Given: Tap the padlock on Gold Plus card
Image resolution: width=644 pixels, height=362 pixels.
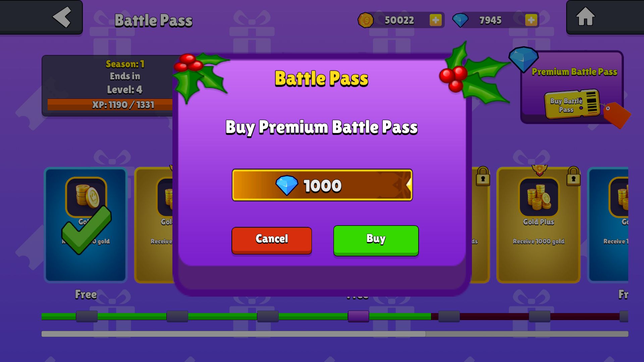Looking at the screenshot, I should [573, 176].
